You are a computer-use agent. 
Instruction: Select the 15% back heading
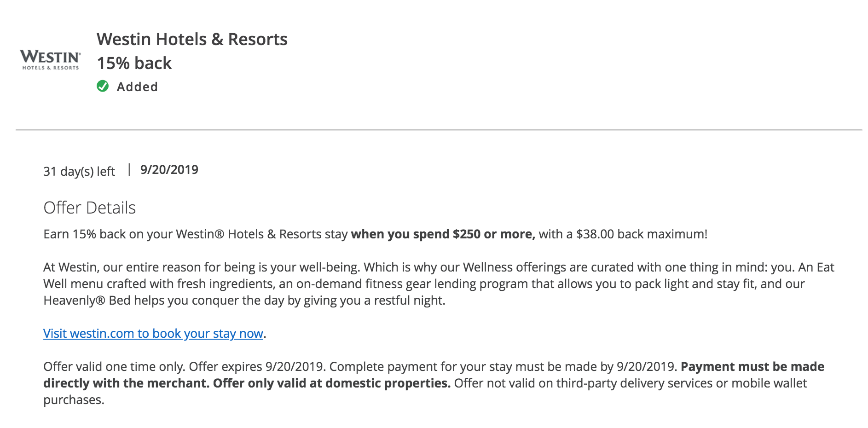click(134, 64)
